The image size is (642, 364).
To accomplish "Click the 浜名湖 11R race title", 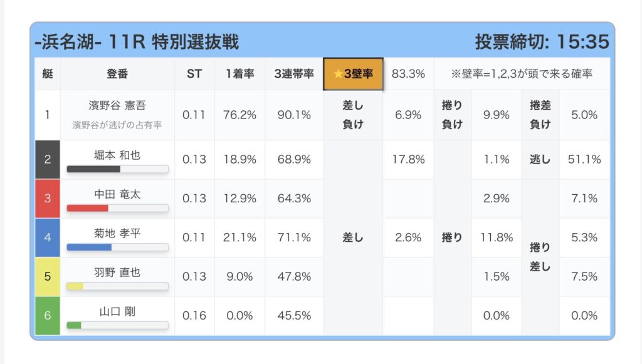I will [x=137, y=41].
